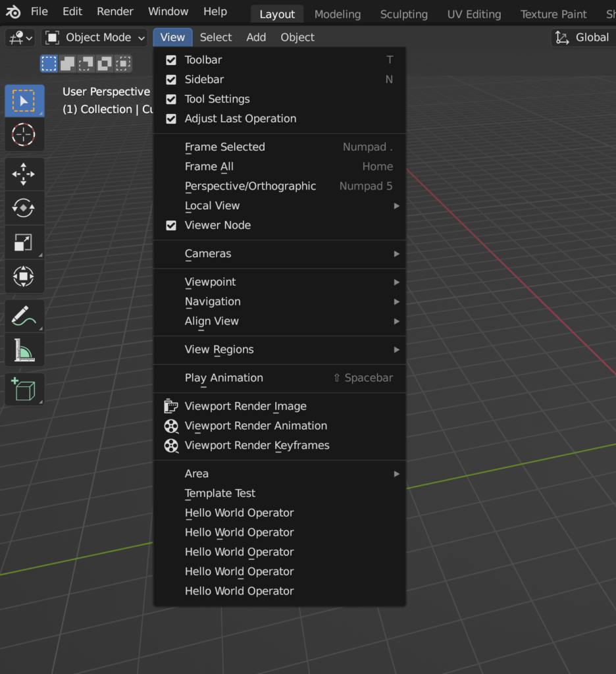
Task: Open the Object Mode dropdown
Action: click(x=95, y=38)
